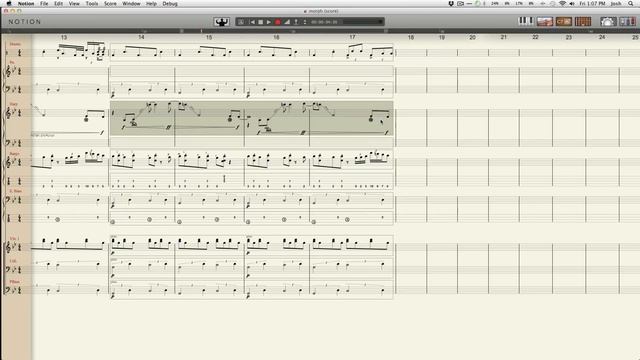Toggle the metronome in the transport bar
Viewport: 640px width, 360px height.
click(x=296, y=22)
